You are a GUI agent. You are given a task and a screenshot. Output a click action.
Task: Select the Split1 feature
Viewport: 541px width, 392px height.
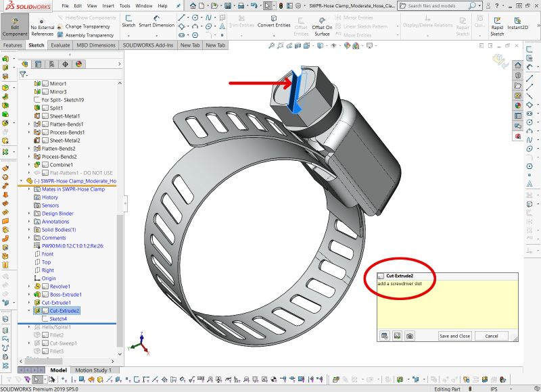click(x=56, y=108)
